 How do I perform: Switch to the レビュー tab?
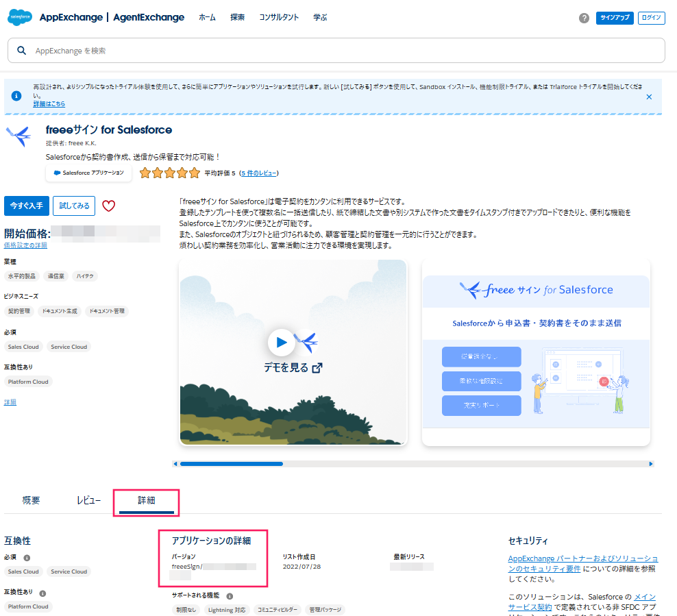pos(88,500)
